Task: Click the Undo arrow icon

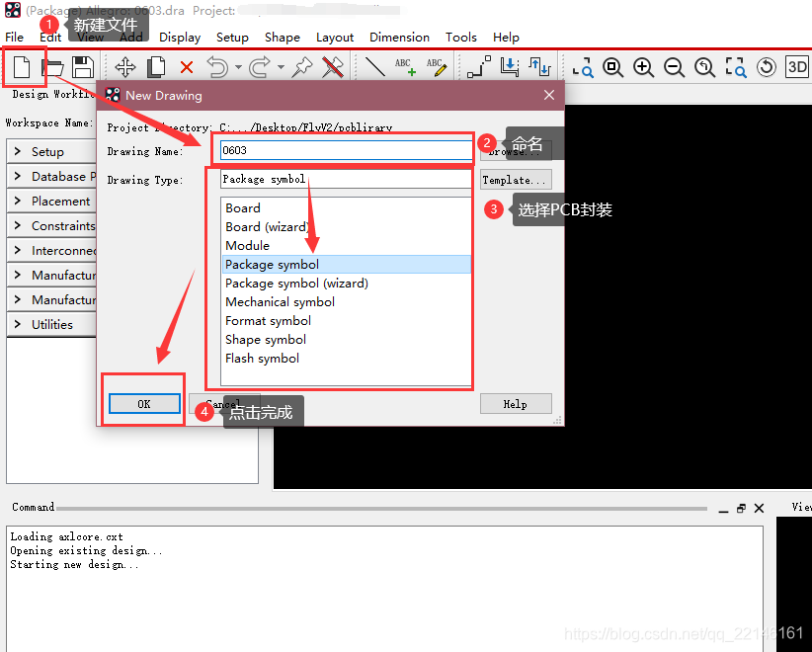Action: [216, 67]
